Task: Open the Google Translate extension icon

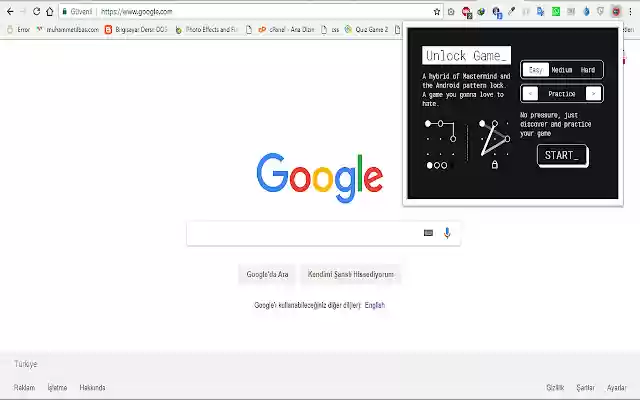Action: tap(541, 12)
